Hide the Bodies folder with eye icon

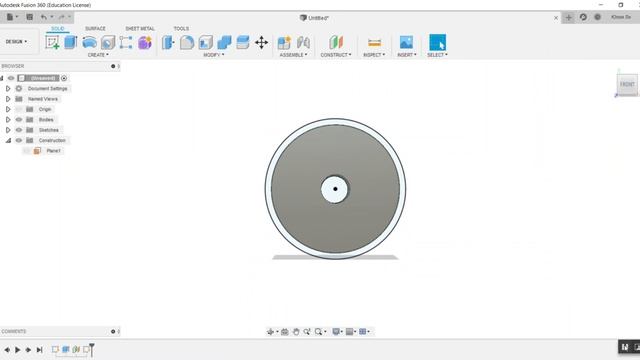point(19,120)
